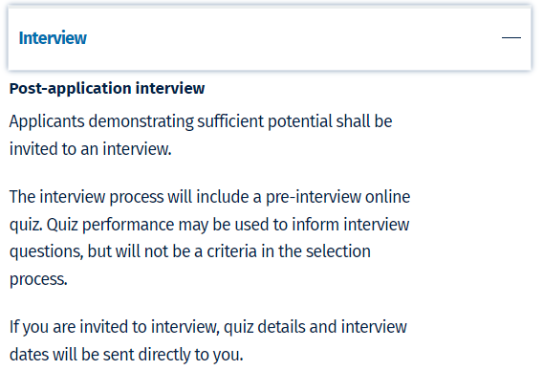
Task: Toggle the Interview accordion header bar
Action: point(270,38)
